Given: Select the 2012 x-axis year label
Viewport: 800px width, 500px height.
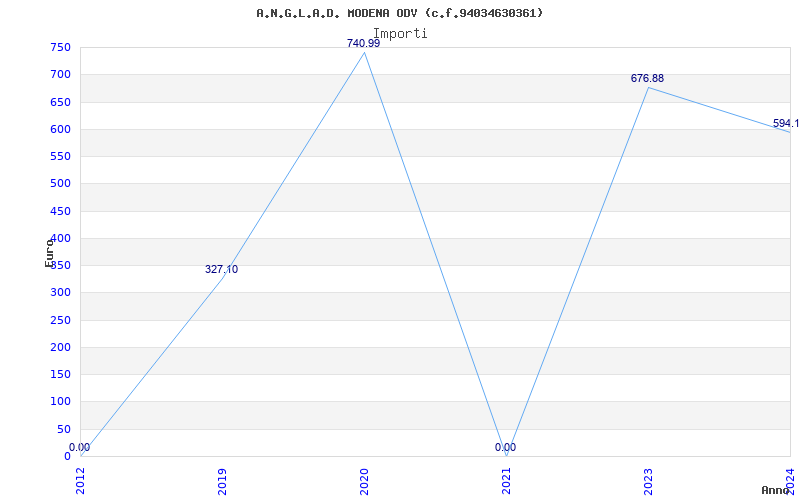Looking at the screenshot, I should (x=80, y=482).
